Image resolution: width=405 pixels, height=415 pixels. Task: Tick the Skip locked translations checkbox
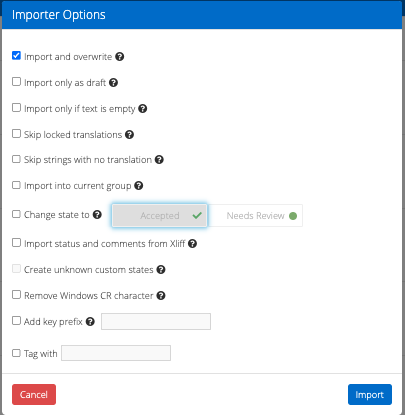[x=16, y=133]
